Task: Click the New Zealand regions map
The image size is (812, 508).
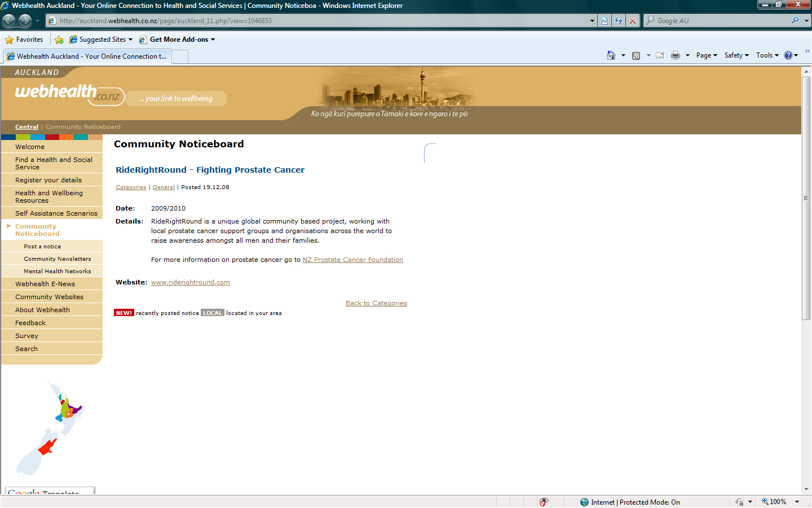Action: click(x=50, y=427)
